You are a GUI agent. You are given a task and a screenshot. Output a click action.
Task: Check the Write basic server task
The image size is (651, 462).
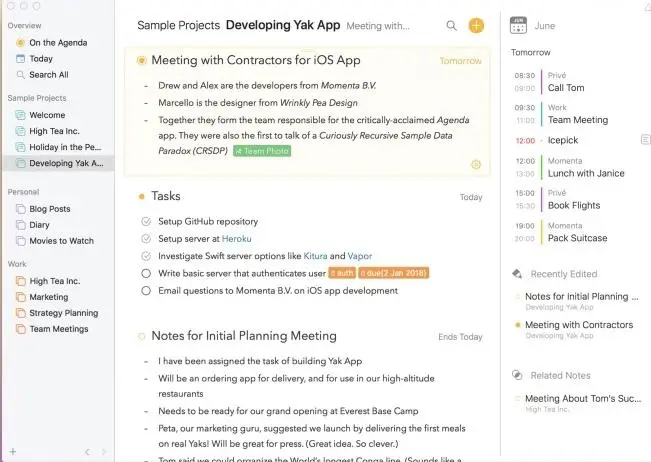point(146,273)
